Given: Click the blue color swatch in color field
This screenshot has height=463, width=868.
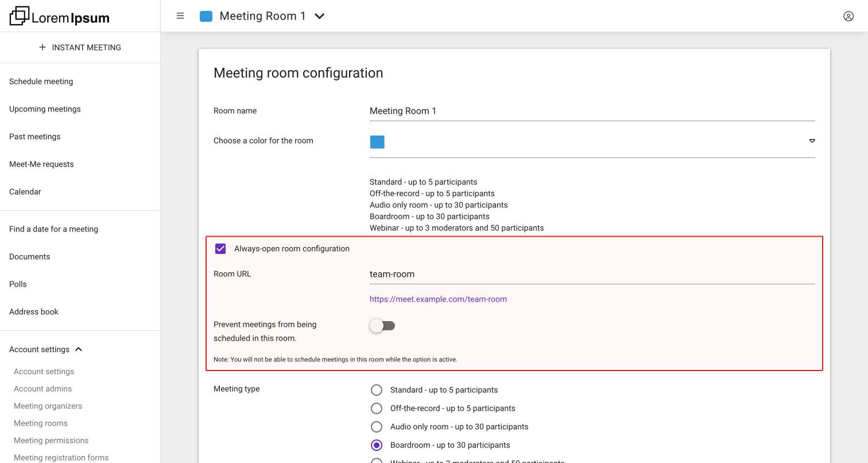Looking at the screenshot, I should coord(377,142).
